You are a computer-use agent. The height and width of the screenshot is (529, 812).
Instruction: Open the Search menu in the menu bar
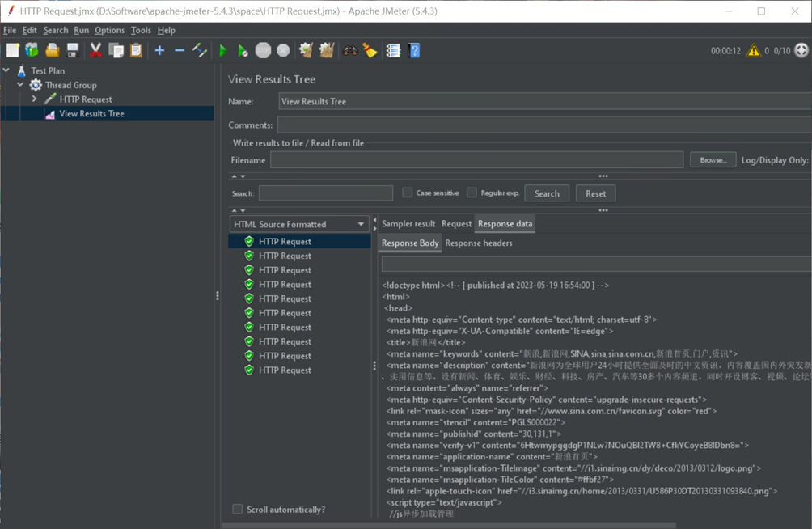click(x=56, y=30)
